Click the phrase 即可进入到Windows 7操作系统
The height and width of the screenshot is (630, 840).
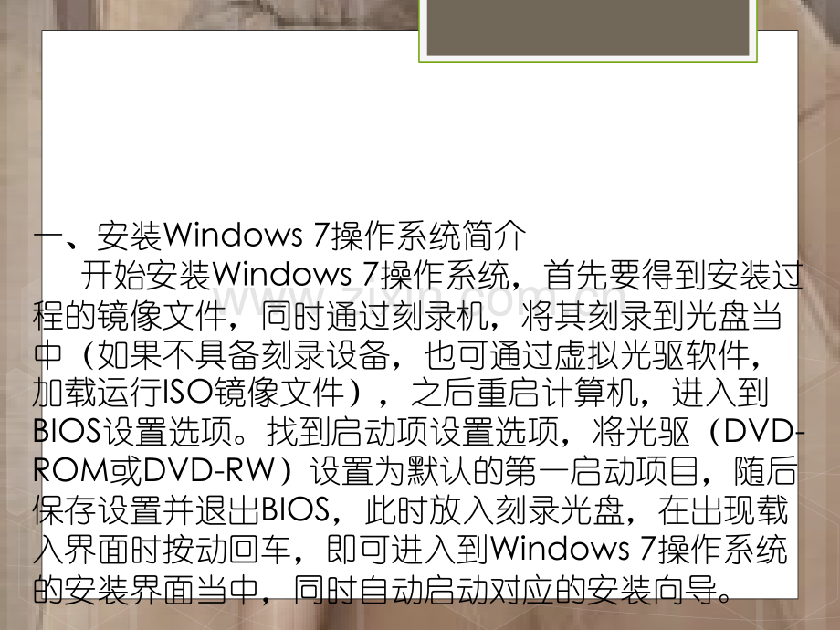coord(557,550)
